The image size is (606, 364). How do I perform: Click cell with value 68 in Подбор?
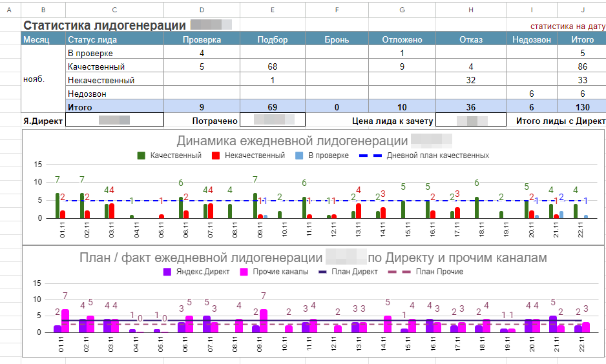click(x=273, y=66)
